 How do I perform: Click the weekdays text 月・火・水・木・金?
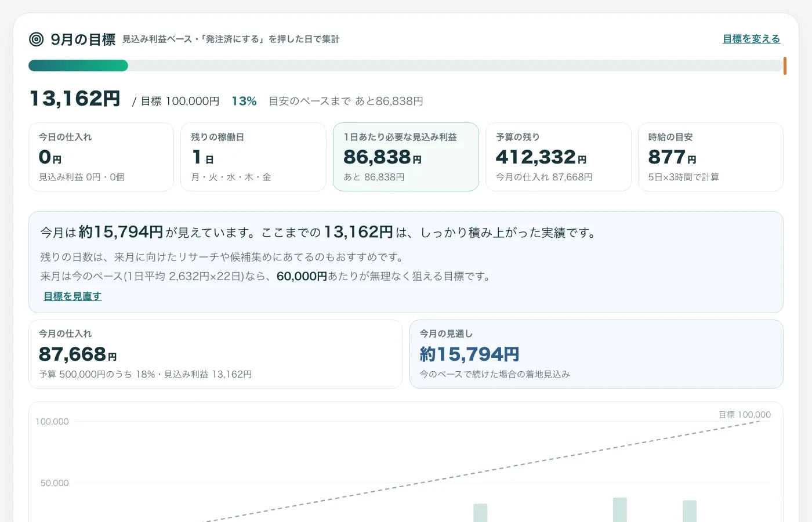point(231,177)
